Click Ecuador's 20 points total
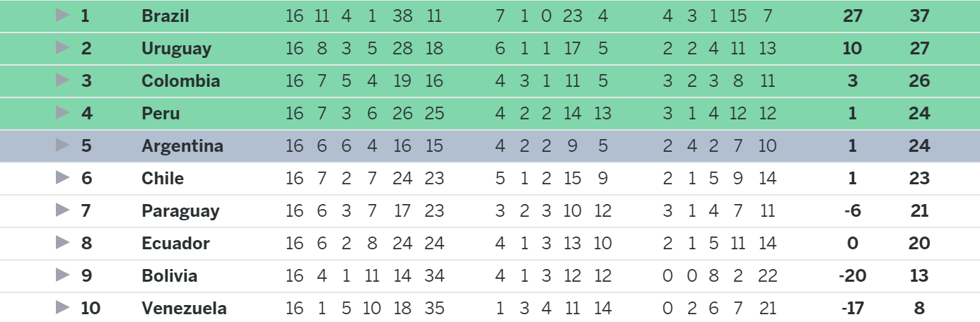The width and height of the screenshot is (980, 322). (x=919, y=243)
